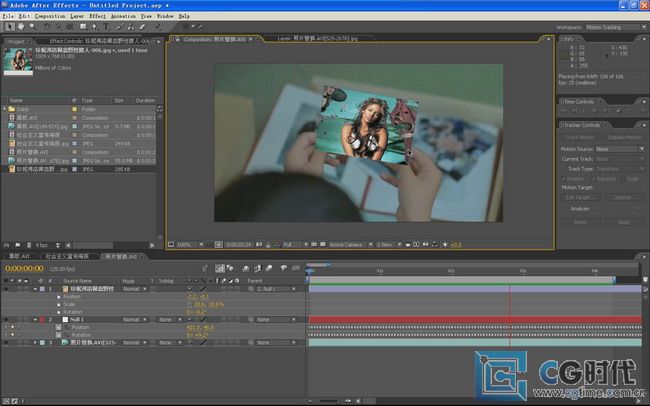Click the red label color of Null 1
This screenshot has width=650, height=406.
(x=42, y=320)
